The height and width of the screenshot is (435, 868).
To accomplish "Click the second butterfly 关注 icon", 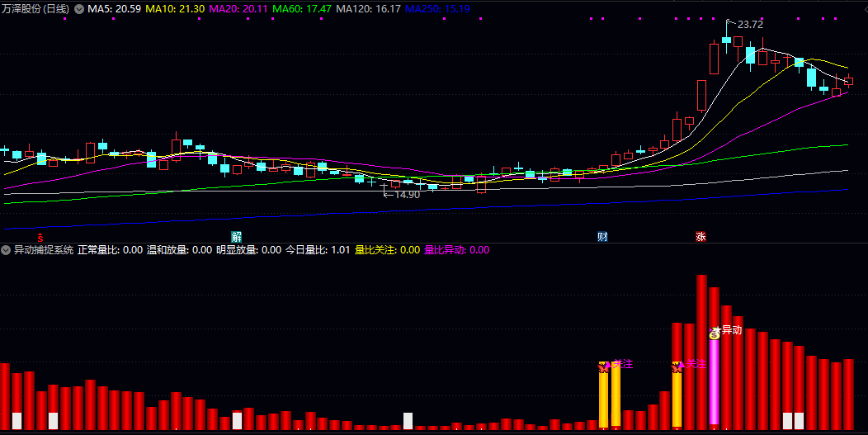I will pyautogui.click(x=677, y=366).
